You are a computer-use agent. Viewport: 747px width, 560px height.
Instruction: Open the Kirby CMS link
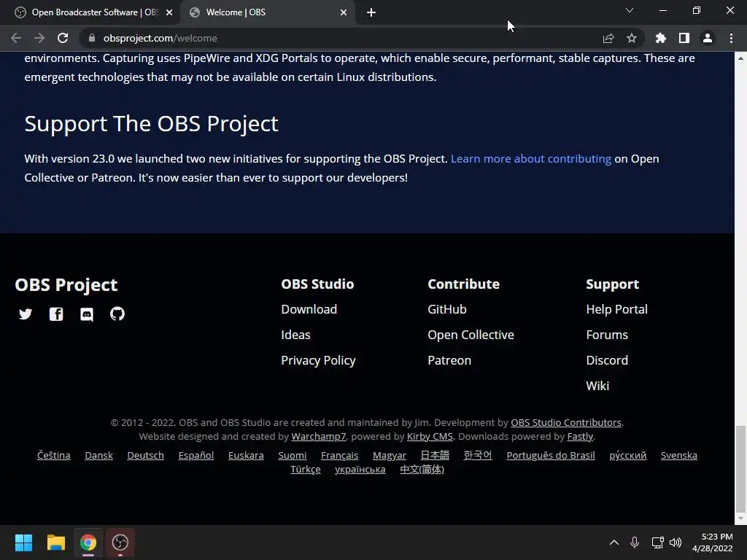[x=430, y=436]
